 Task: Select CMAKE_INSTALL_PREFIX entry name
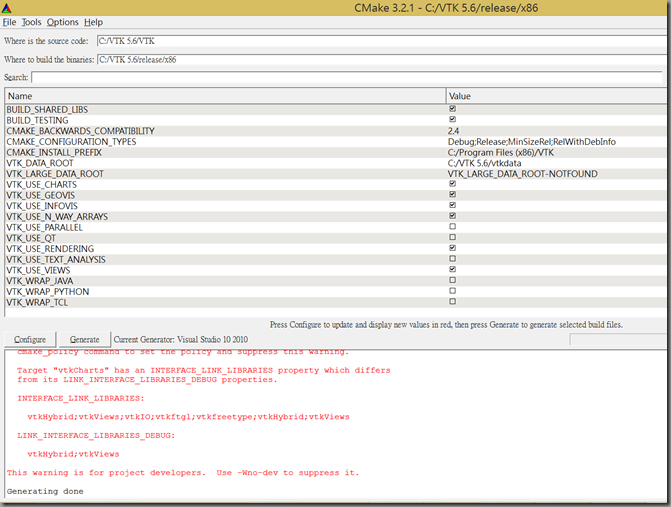coord(54,152)
